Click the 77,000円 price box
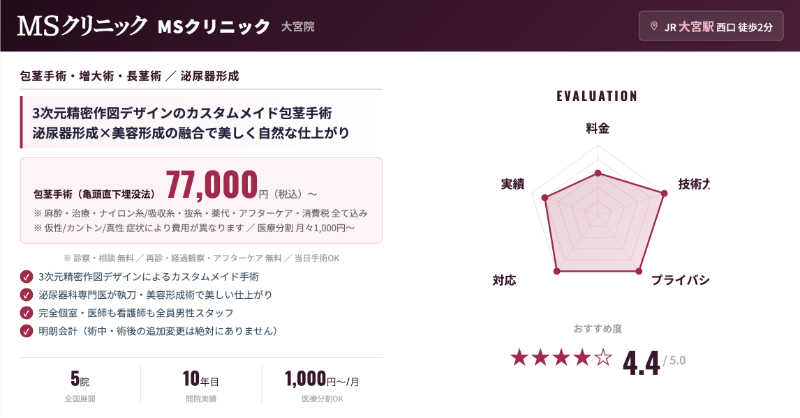The width and height of the screenshot is (800, 418). click(x=201, y=199)
